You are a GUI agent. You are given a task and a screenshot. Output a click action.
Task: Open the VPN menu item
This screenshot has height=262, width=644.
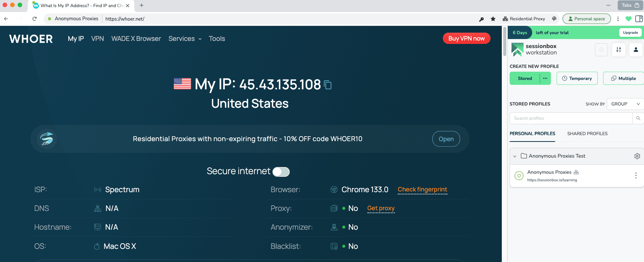click(98, 39)
